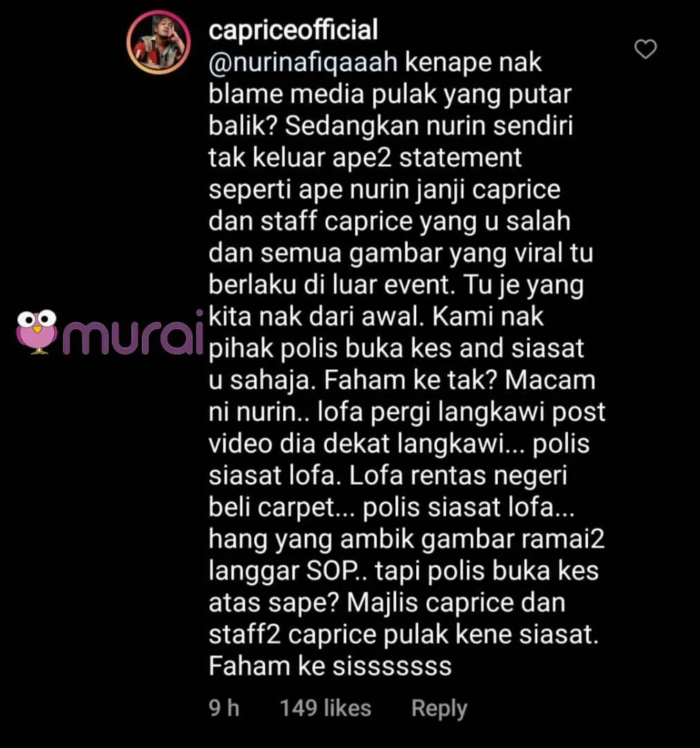
Task: Click the text 'langgar SOP..'
Action: (x=289, y=571)
